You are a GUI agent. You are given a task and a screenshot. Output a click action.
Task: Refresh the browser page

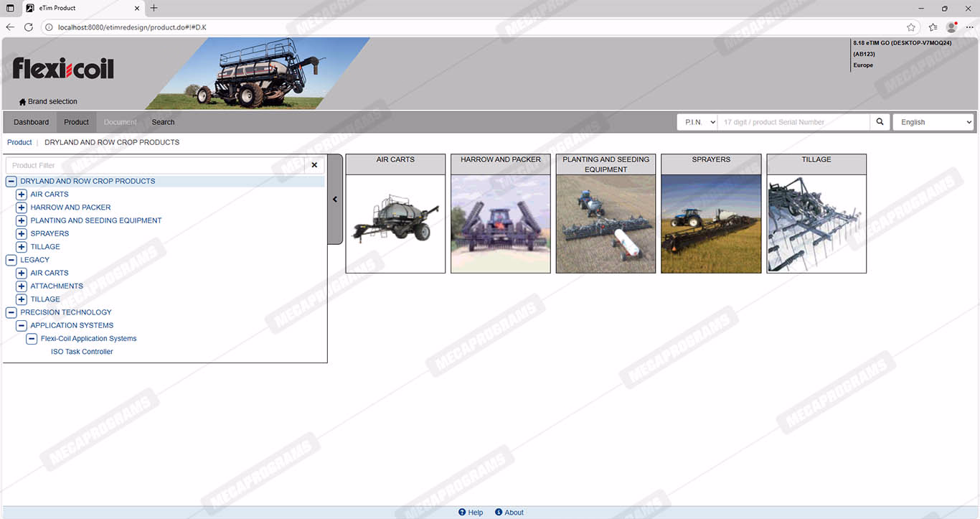pos(29,27)
